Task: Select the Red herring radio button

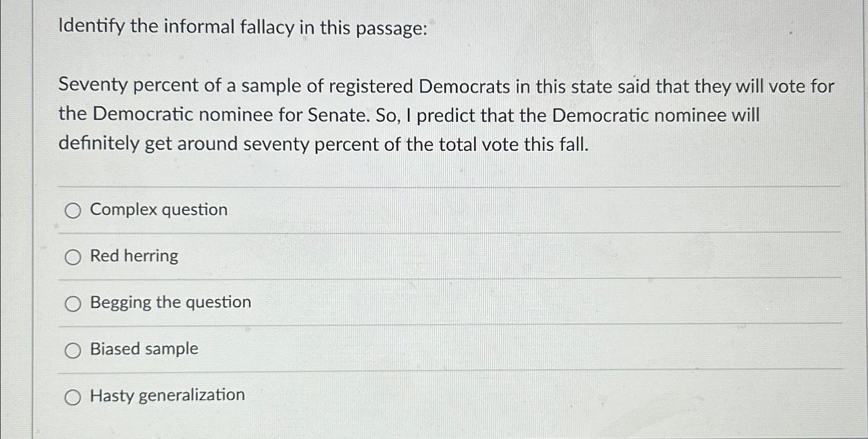Action: coord(74,257)
